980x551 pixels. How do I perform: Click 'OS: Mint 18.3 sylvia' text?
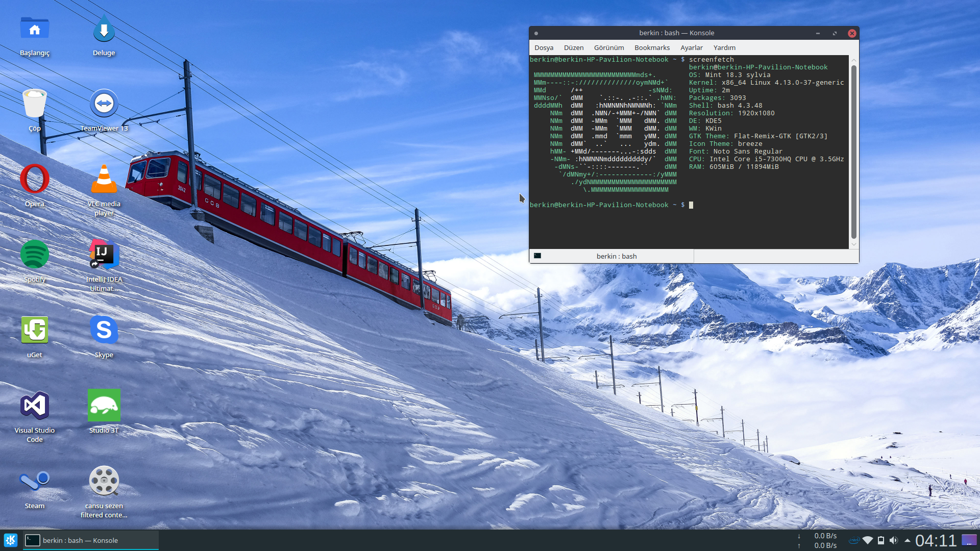730,75
